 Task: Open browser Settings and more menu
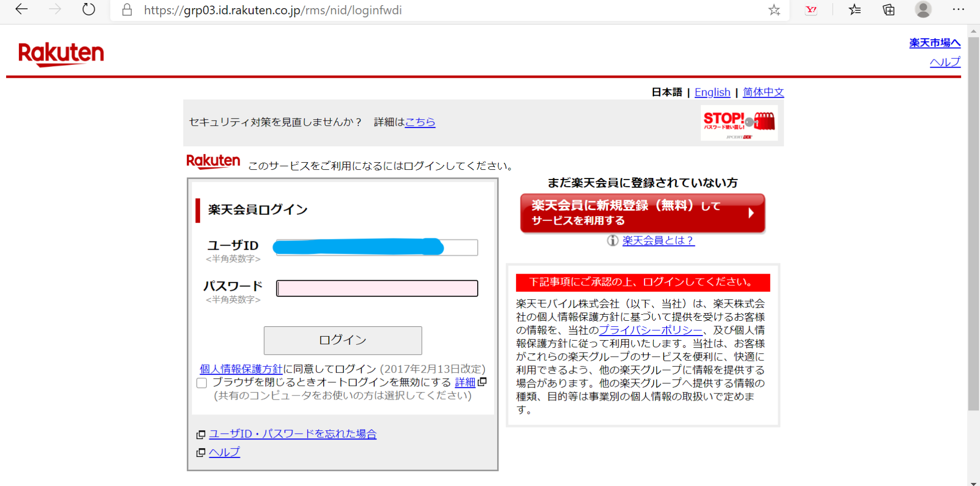(x=958, y=10)
